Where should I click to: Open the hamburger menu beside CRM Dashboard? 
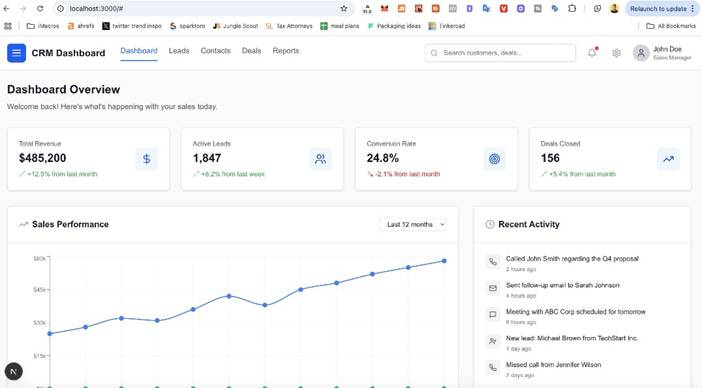coord(17,53)
